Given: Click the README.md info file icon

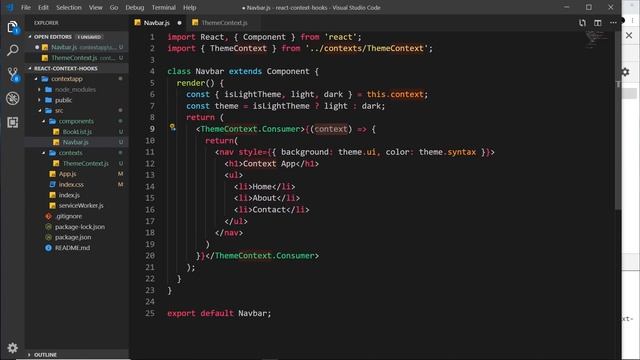Looking at the screenshot, I should tap(48, 248).
